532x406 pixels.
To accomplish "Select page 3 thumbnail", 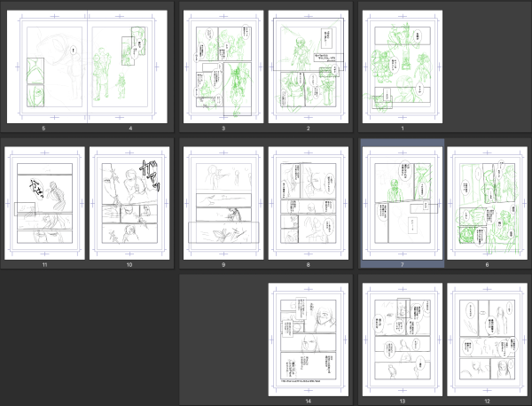I will point(223,66).
